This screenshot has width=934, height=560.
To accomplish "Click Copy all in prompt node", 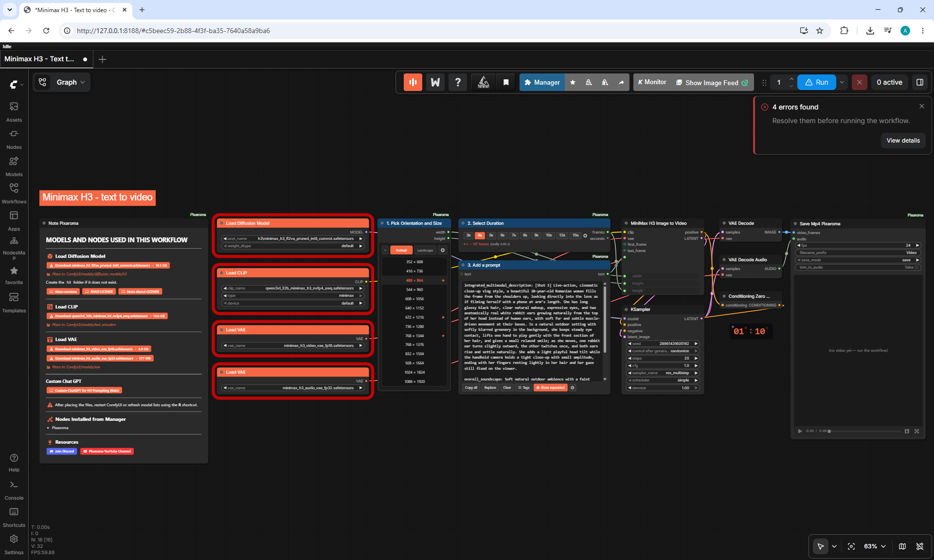I will pyautogui.click(x=471, y=388).
